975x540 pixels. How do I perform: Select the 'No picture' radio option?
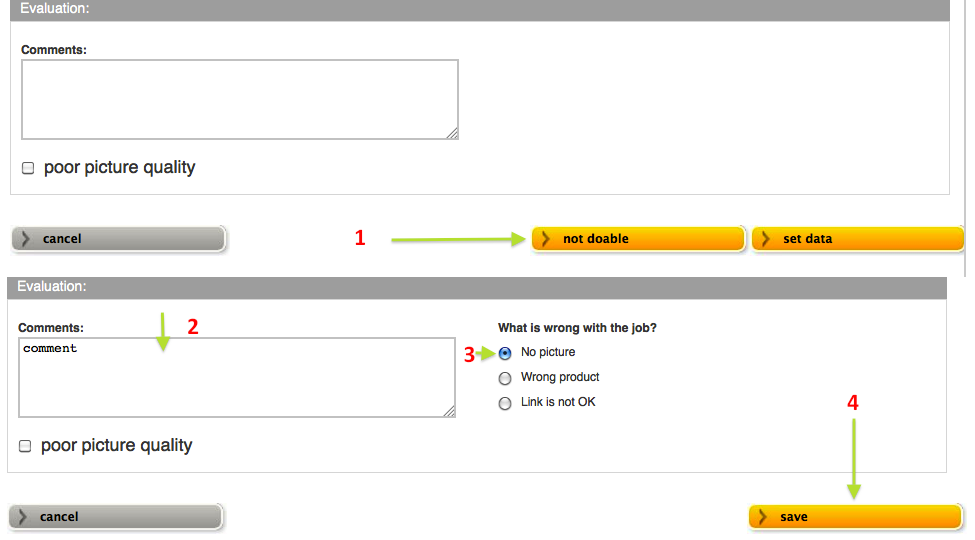(505, 353)
